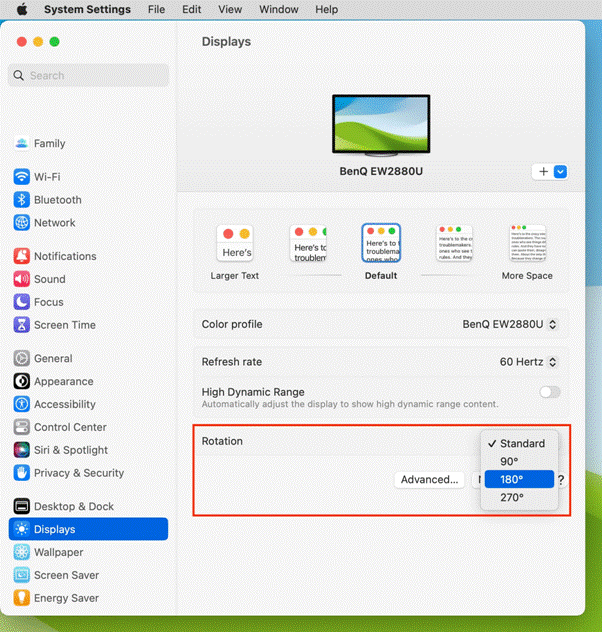602x632 pixels.
Task: Open Bluetooth settings via its sidebar icon
Action: click(22, 200)
